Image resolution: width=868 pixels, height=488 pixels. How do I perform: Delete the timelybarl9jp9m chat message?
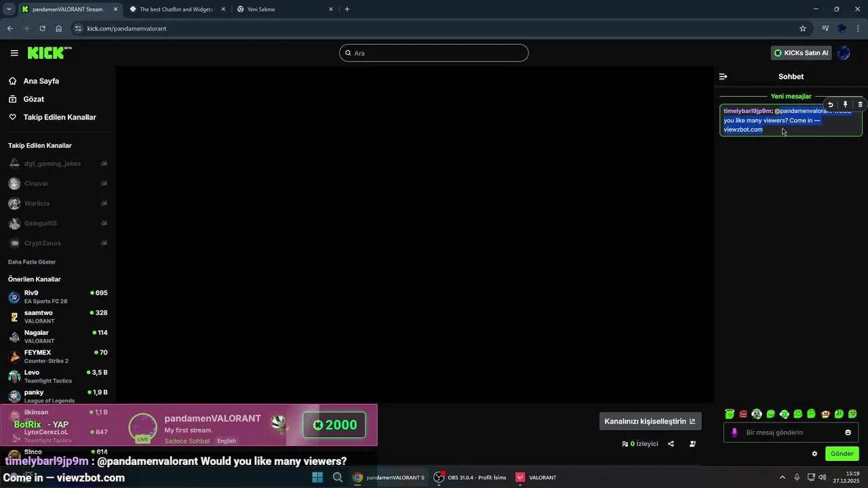pos(860,104)
